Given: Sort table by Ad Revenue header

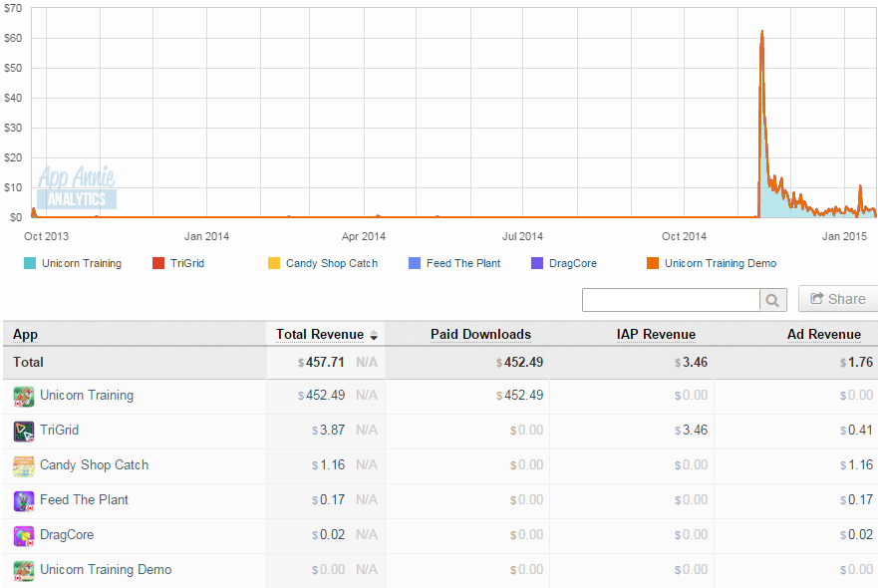Looking at the screenshot, I should pos(823,334).
